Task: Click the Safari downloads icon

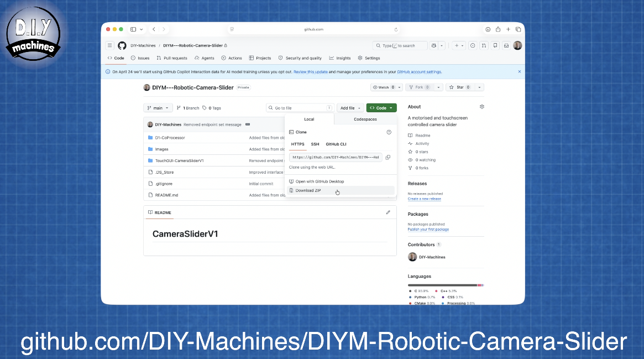Action: (488, 29)
